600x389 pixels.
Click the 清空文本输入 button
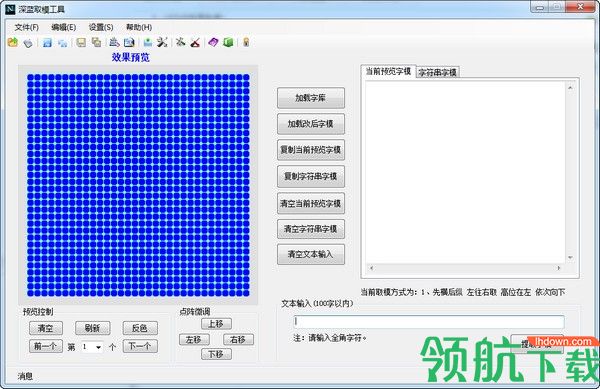point(311,254)
